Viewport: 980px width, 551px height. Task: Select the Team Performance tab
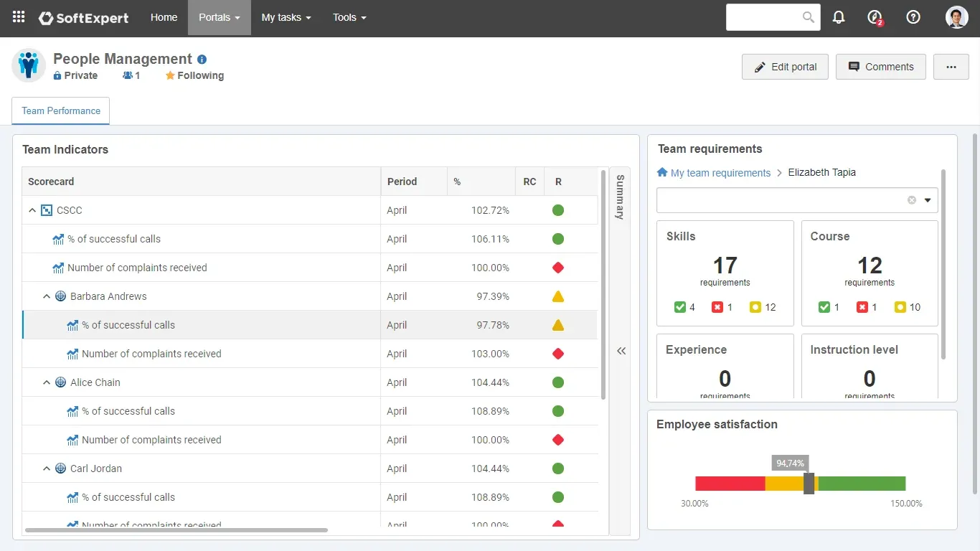click(61, 110)
